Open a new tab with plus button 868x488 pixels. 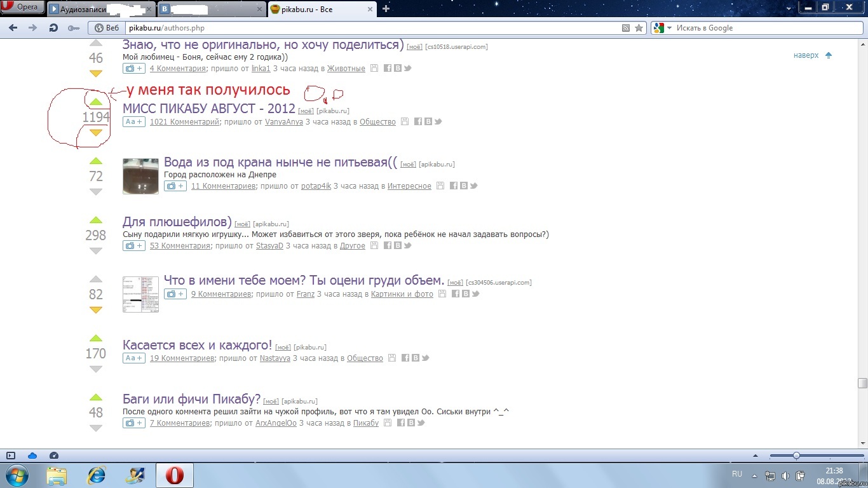pos(386,9)
